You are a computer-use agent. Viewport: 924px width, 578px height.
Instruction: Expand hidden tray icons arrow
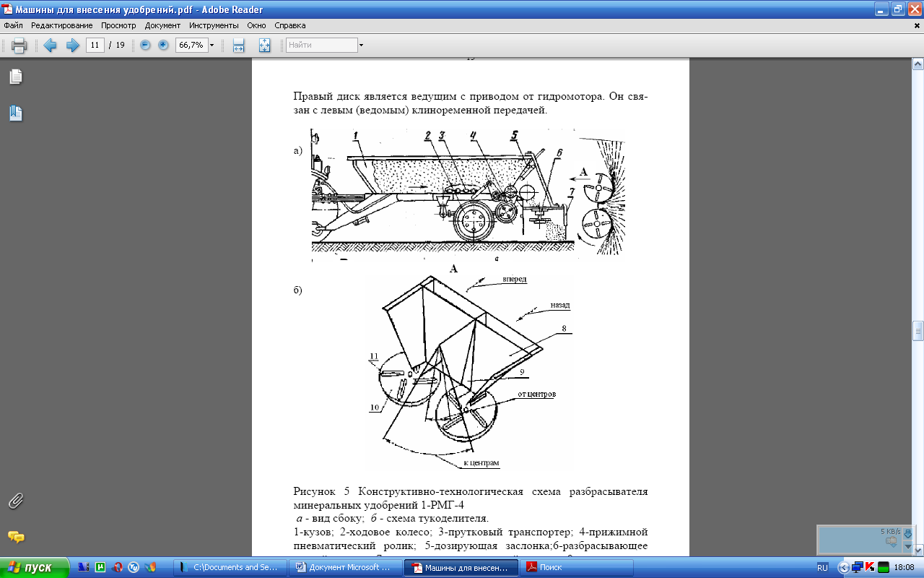coord(845,568)
